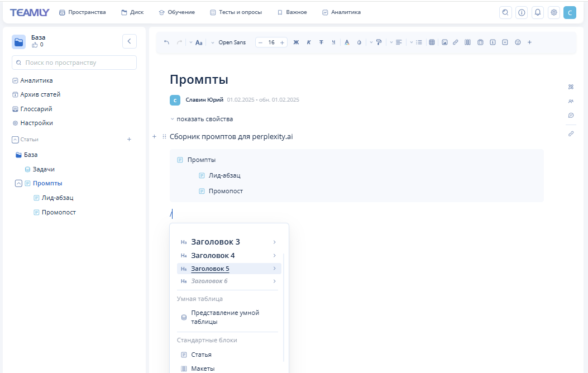Collapse the left sidebar panel
The width and height of the screenshot is (588, 373).
click(x=129, y=41)
